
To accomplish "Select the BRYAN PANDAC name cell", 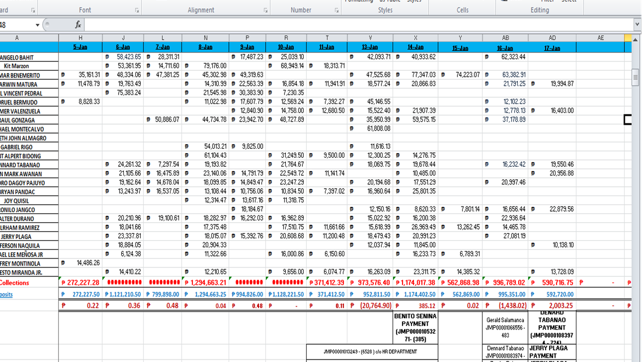I will pos(29,192).
